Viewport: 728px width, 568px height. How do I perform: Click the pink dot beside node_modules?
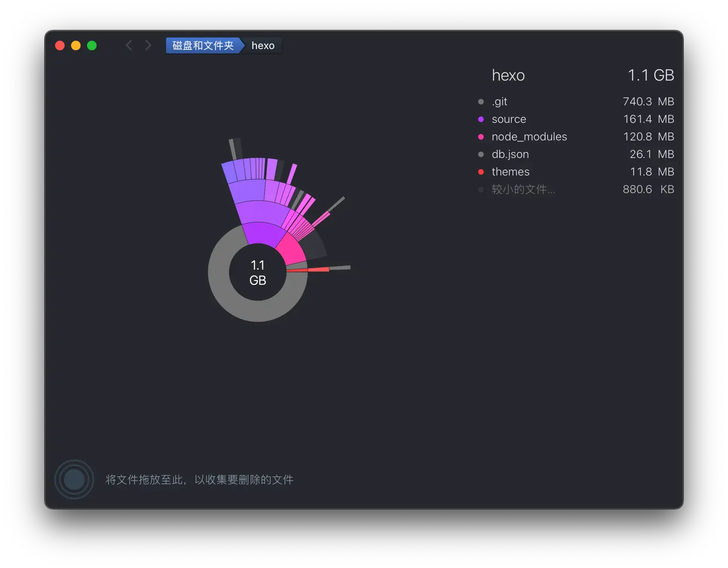(481, 137)
